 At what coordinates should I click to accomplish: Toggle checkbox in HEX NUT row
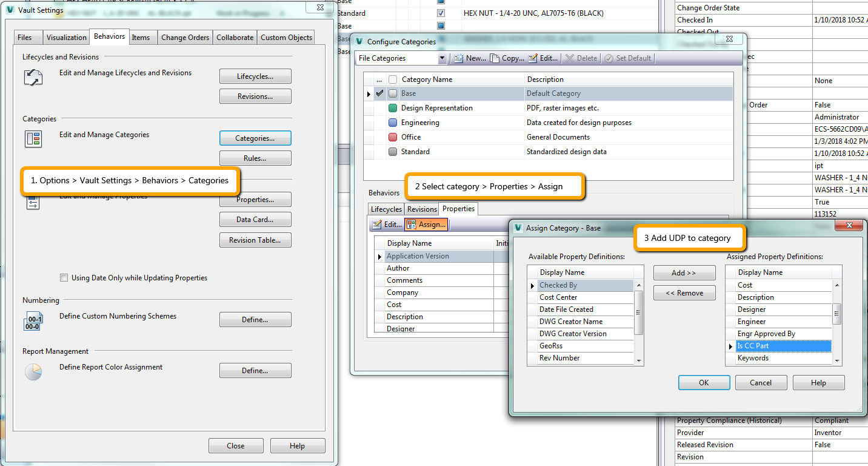click(x=441, y=13)
